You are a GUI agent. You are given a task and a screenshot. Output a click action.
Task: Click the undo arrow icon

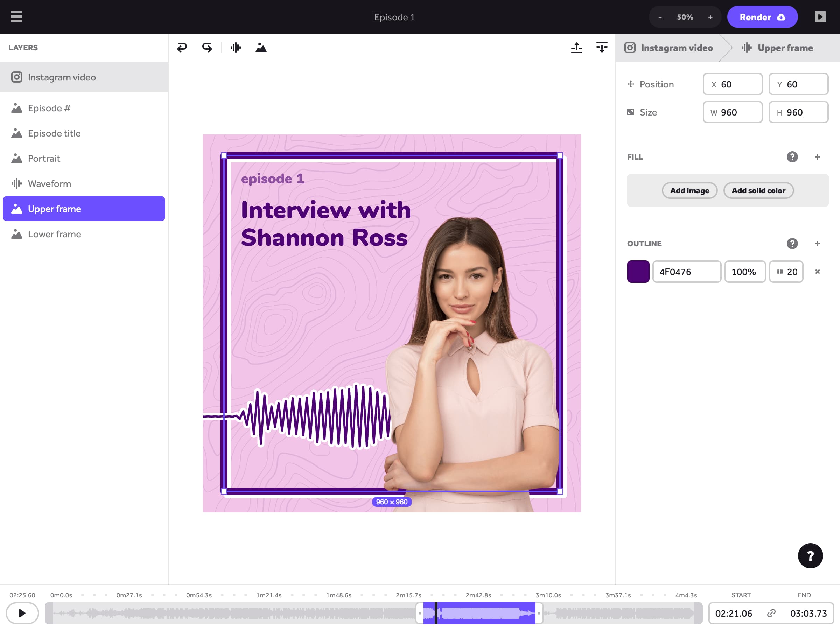pyautogui.click(x=182, y=48)
